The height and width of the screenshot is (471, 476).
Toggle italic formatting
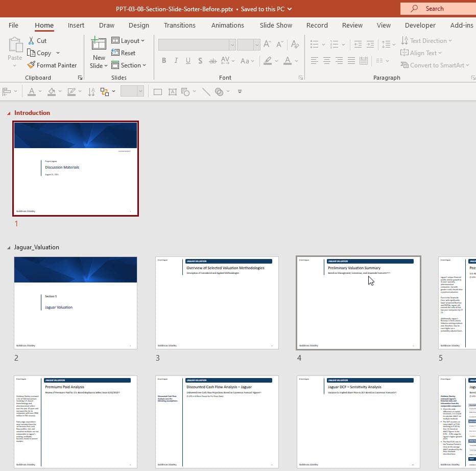[x=176, y=60]
